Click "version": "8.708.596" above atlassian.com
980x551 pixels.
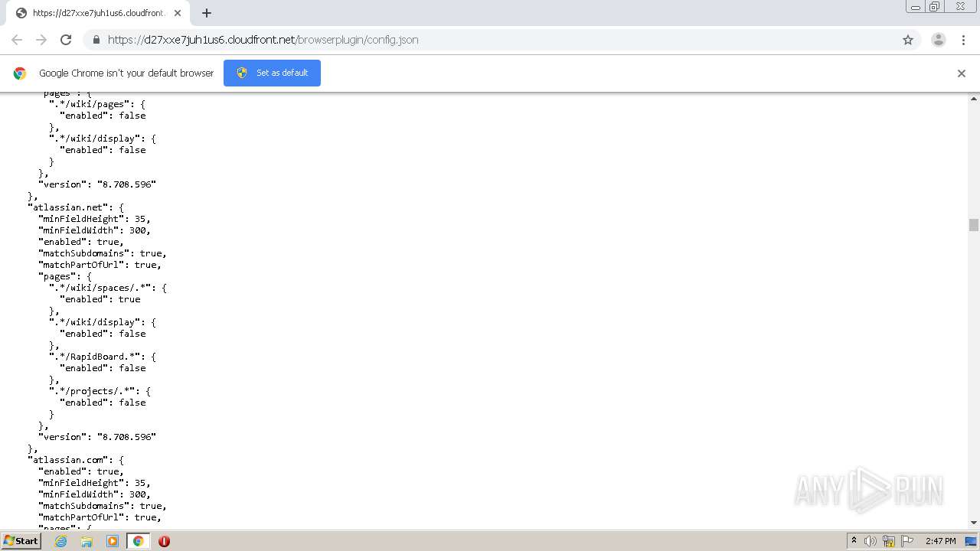[x=97, y=437]
